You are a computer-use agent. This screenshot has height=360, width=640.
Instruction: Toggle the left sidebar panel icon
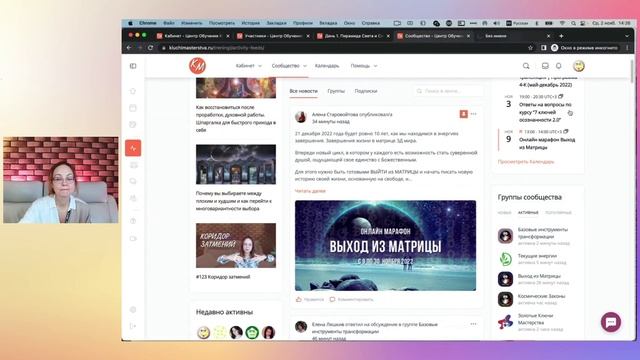click(133, 66)
